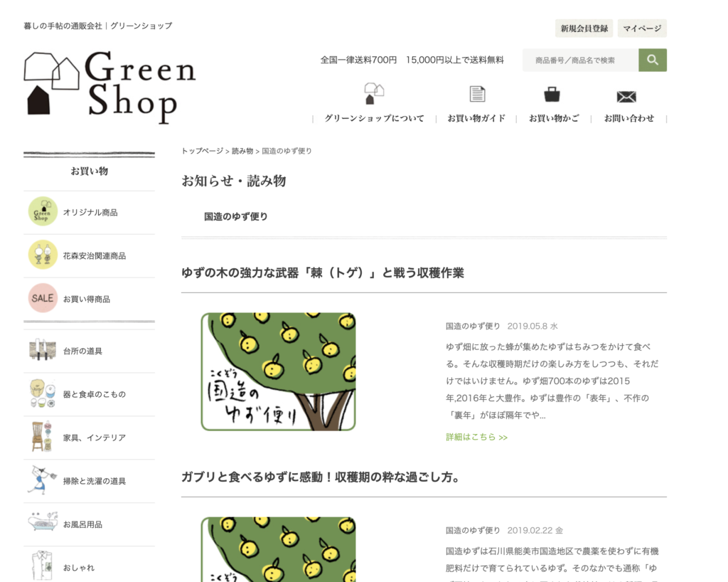Open オリジナル商品 green circle icon
728x582 pixels.
(43, 211)
